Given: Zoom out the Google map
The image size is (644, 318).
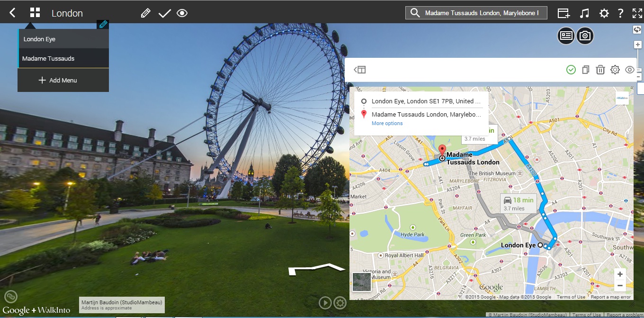Looking at the screenshot, I should 620,286.
